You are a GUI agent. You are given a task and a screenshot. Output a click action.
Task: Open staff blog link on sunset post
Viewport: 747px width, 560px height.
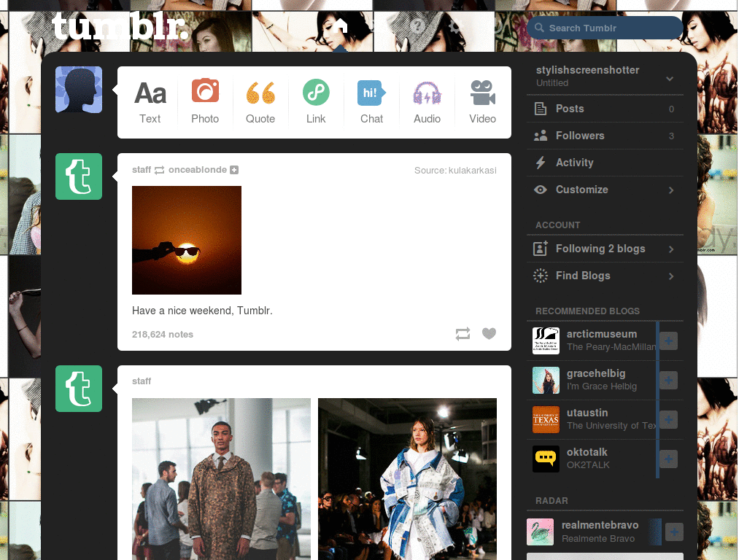(x=142, y=170)
